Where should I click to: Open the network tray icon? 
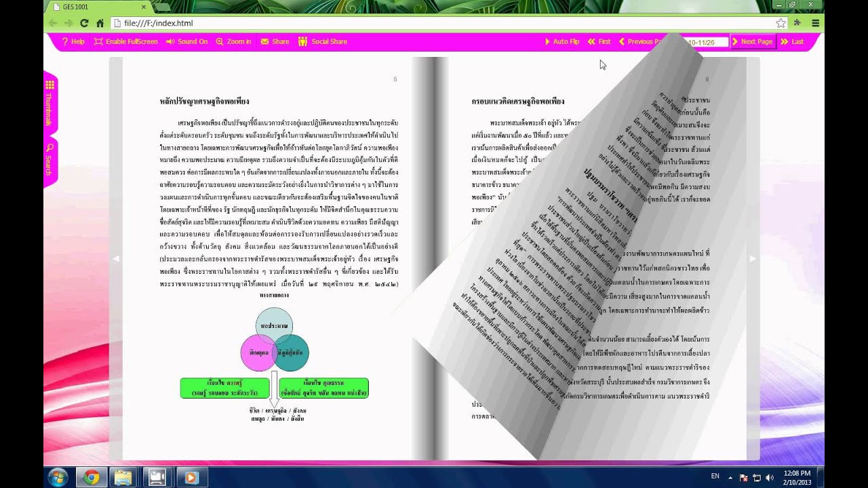(756, 477)
